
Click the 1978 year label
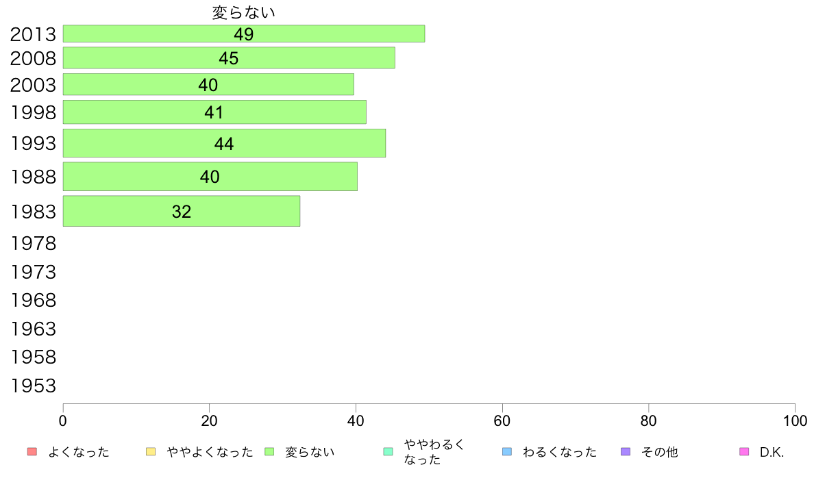click(x=33, y=243)
